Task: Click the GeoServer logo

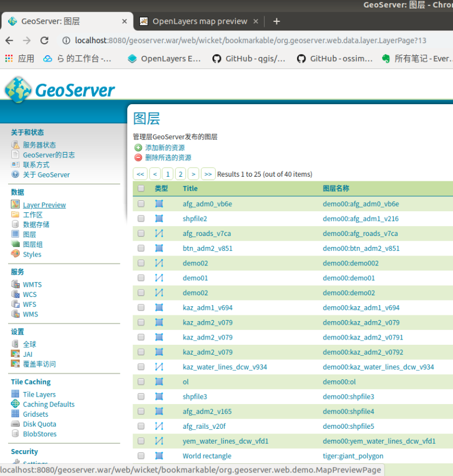Action: pos(60,90)
